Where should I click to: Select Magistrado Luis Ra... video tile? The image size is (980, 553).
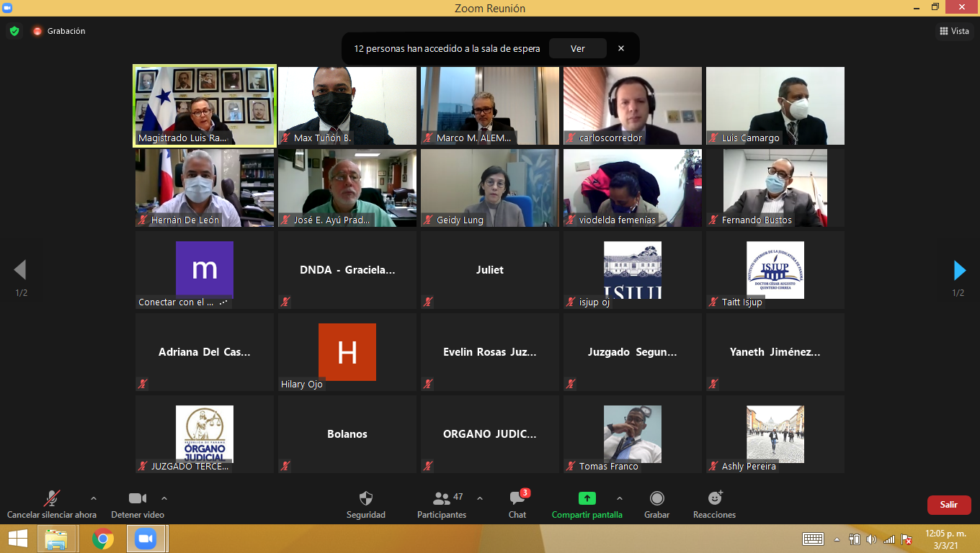click(205, 106)
